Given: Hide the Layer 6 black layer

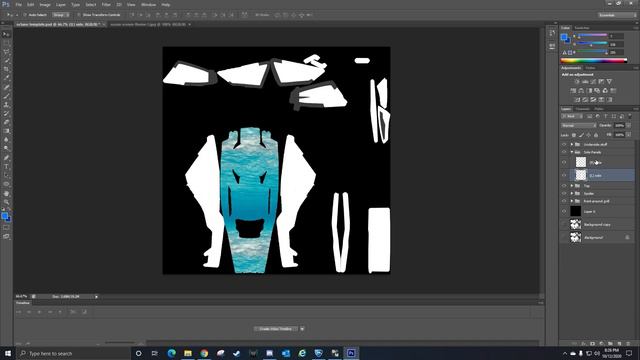Looking at the screenshot, I should [x=564, y=211].
